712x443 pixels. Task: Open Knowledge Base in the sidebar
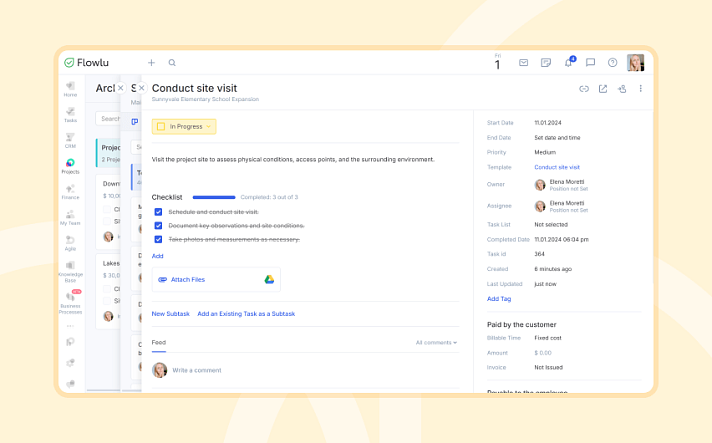click(x=70, y=271)
